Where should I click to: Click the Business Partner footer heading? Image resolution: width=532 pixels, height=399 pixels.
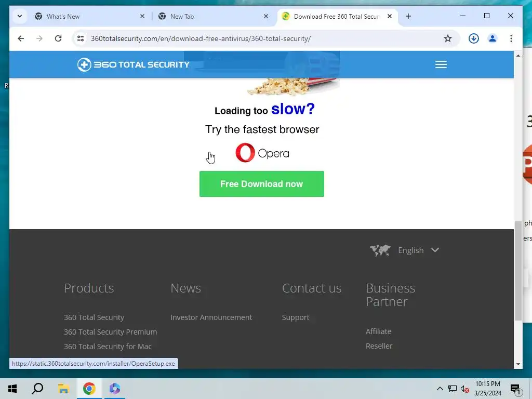click(390, 295)
